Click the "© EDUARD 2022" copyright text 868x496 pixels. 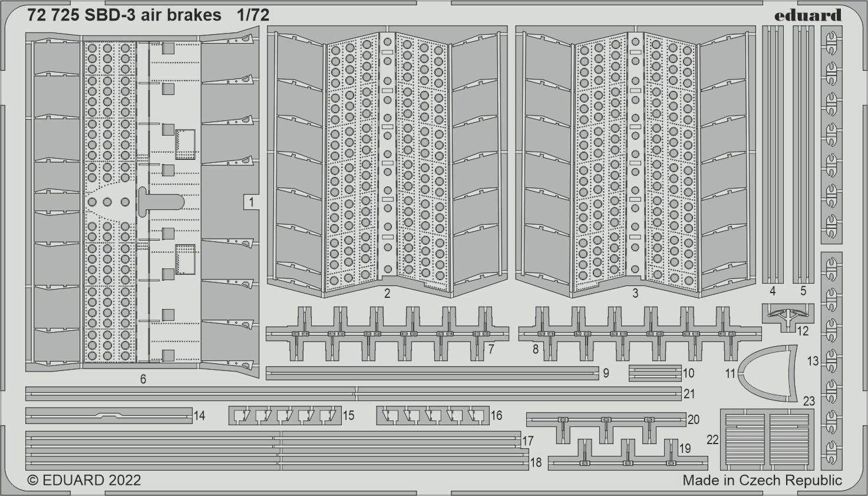tap(84, 480)
